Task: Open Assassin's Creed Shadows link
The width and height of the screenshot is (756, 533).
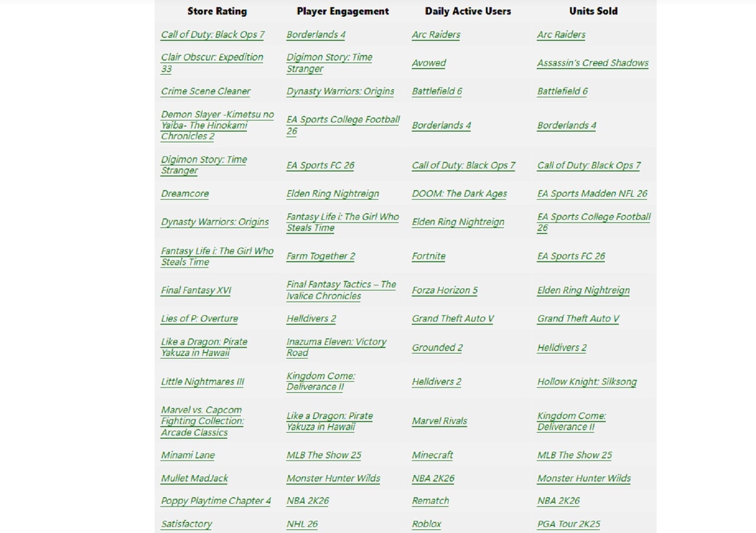Action: (x=593, y=63)
